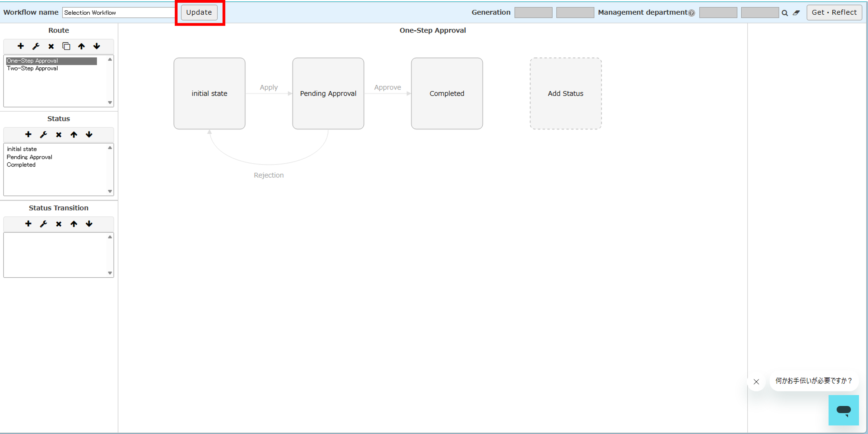Select the Approve transition label
Screen dimensions: 868x434
(387, 87)
